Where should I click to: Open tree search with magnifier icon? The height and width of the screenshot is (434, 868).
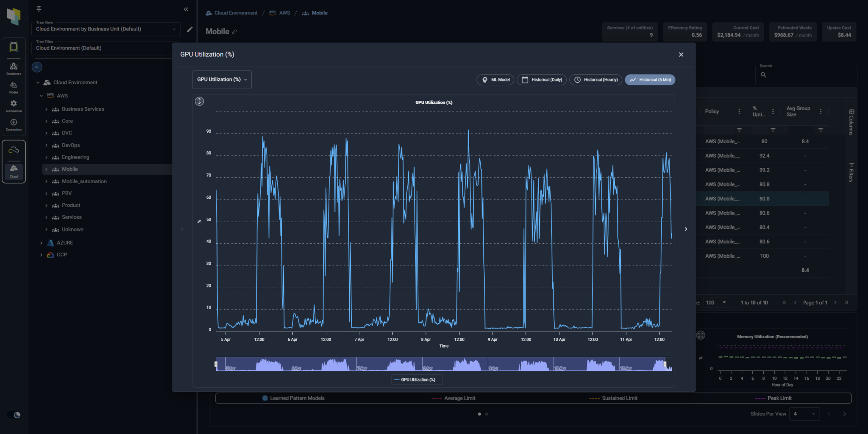(37, 67)
